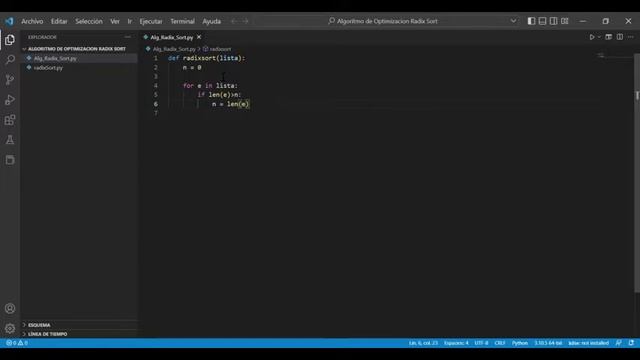
Task: Click the 'not installed' status bar item
Action: coord(588,343)
